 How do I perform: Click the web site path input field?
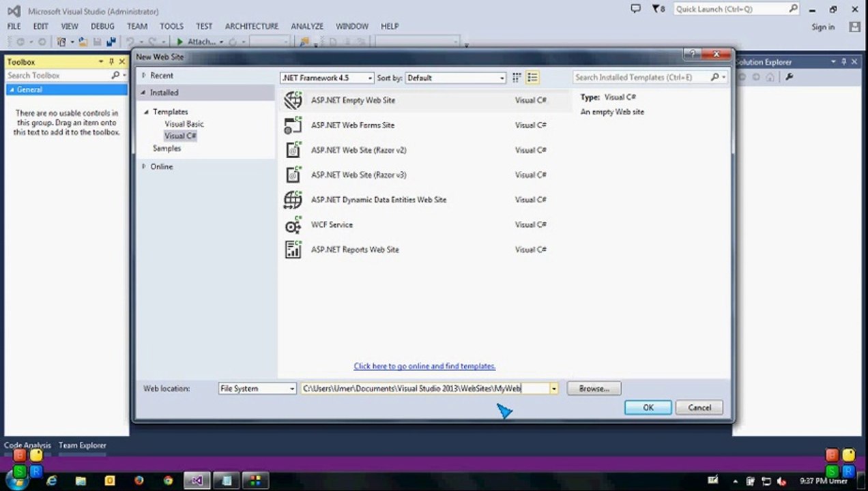pos(425,389)
